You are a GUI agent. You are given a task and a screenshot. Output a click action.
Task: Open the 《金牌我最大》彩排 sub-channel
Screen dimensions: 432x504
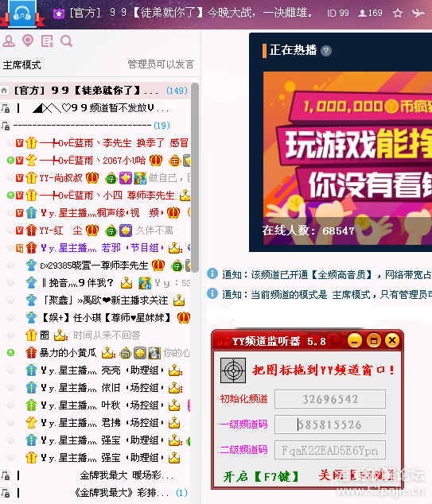point(95,492)
